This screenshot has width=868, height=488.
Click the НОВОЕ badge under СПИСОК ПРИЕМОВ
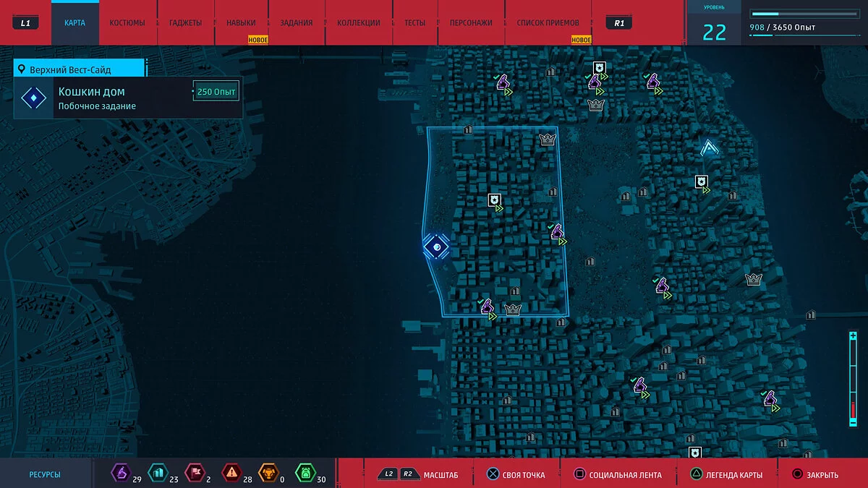[x=581, y=40]
